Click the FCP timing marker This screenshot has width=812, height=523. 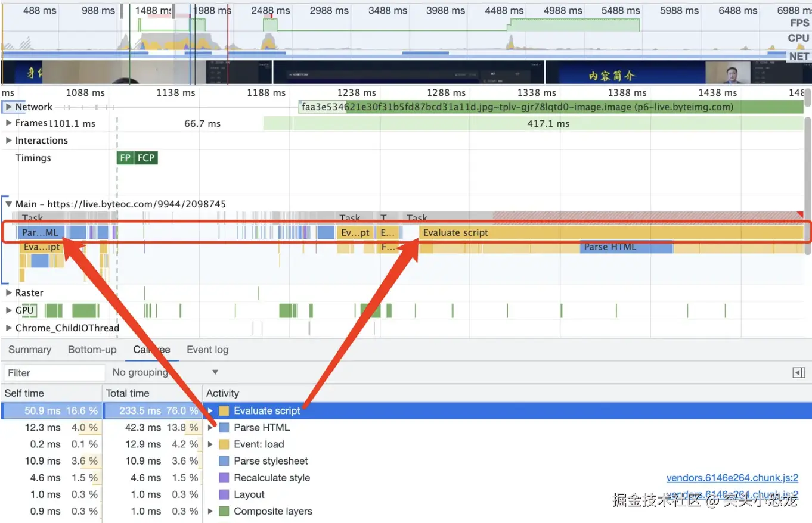tap(145, 158)
